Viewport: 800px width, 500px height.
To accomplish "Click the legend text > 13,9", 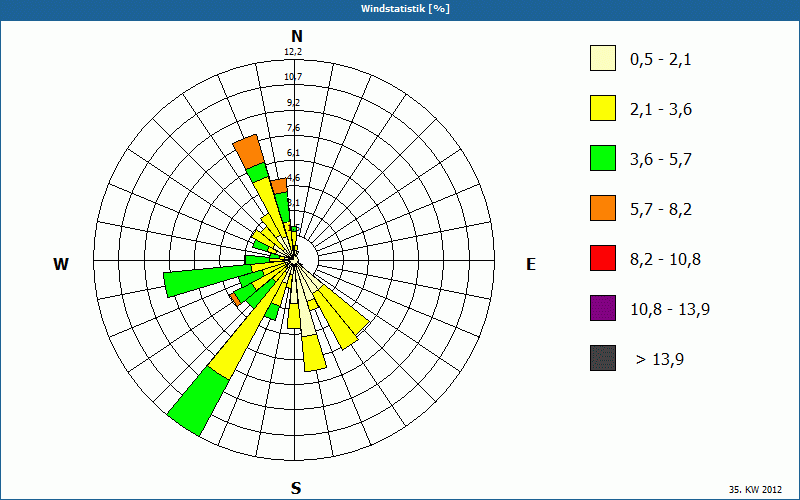I will [x=660, y=360].
